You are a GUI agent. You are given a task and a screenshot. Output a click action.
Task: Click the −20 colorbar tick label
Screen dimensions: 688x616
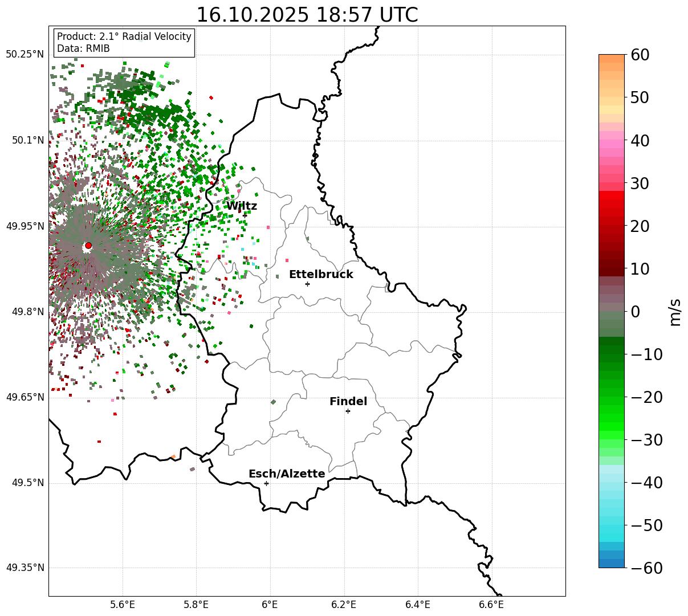point(646,397)
